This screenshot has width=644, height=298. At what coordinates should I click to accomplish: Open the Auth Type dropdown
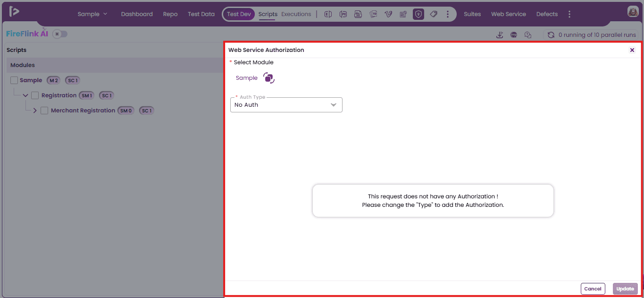pyautogui.click(x=286, y=105)
